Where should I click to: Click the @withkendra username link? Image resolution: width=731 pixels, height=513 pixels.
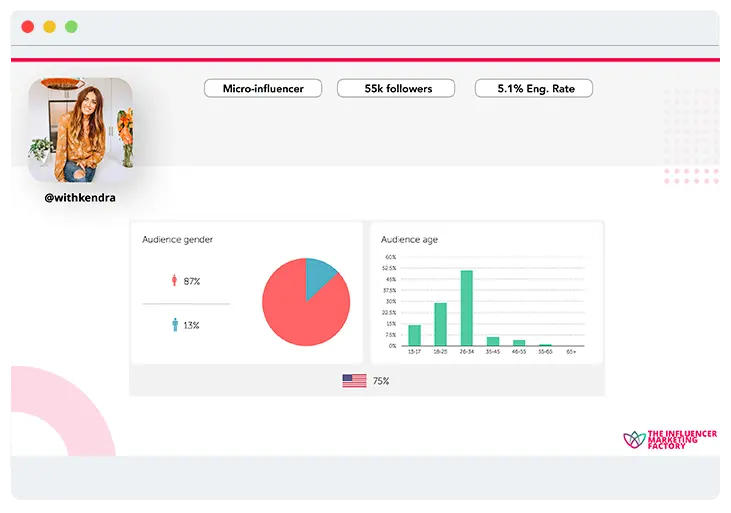coord(80,198)
